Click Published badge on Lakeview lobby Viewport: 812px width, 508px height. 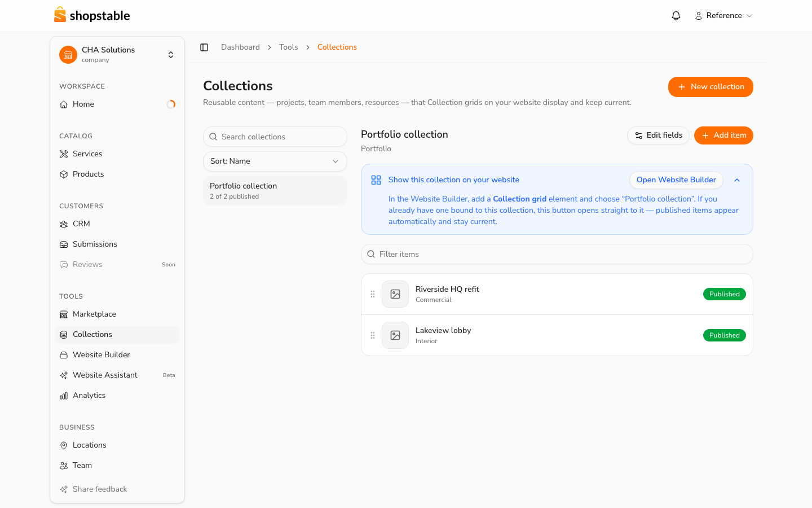coord(724,335)
